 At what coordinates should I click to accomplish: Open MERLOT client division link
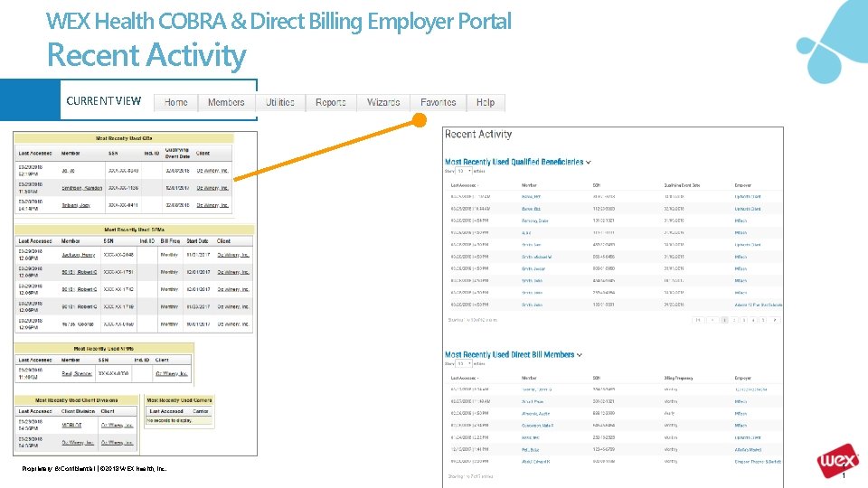pos(71,426)
